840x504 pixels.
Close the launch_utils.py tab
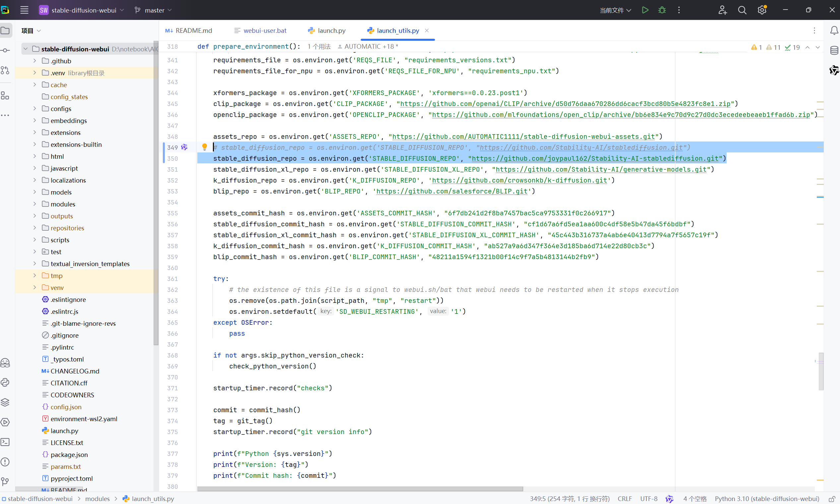(x=427, y=30)
